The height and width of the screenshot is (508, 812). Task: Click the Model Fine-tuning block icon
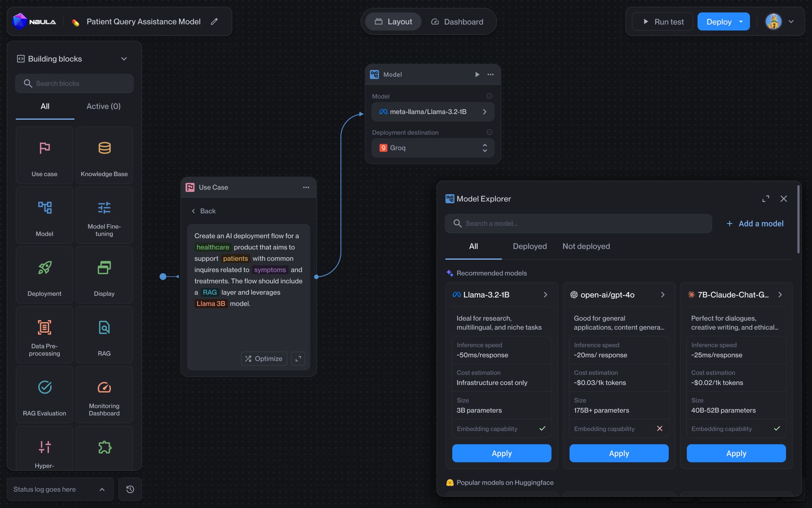pos(104,208)
